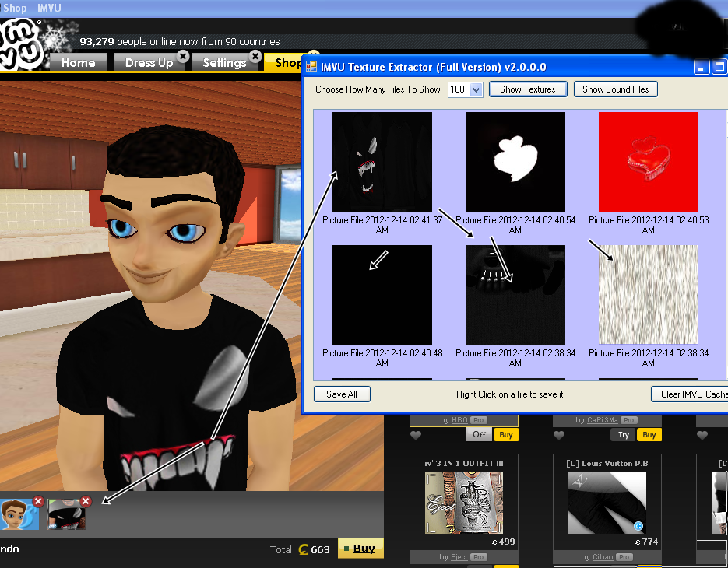Image resolution: width=728 pixels, height=568 pixels.
Task: Click the Pro badge next to Eject
Action: tap(478, 556)
